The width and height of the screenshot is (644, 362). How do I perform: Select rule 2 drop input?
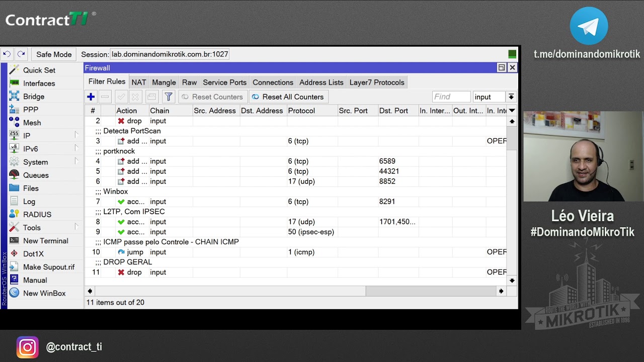[x=296, y=121]
